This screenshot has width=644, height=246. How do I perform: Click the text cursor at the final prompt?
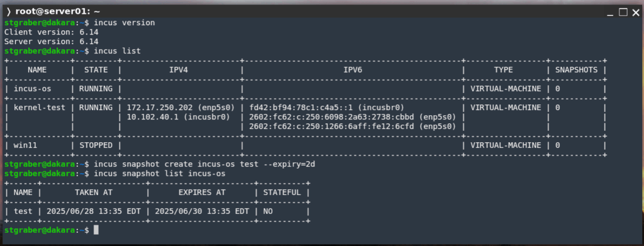(x=96, y=230)
